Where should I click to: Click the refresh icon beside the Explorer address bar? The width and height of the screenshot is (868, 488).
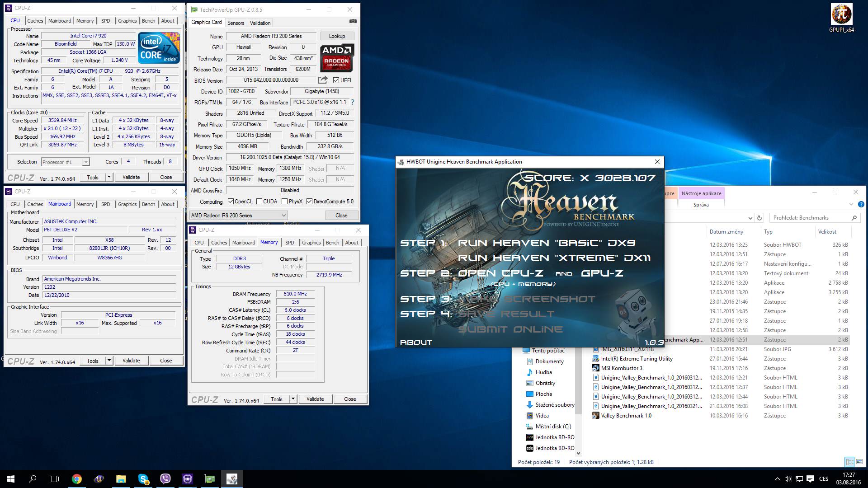click(x=759, y=218)
